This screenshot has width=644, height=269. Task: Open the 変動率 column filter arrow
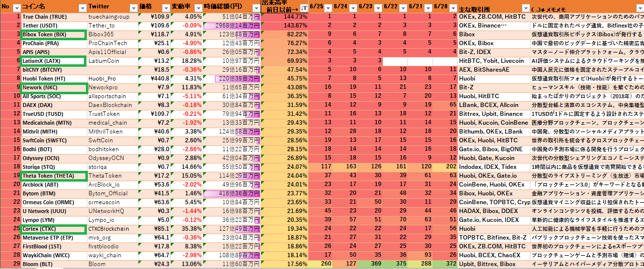[x=197, y=8]
